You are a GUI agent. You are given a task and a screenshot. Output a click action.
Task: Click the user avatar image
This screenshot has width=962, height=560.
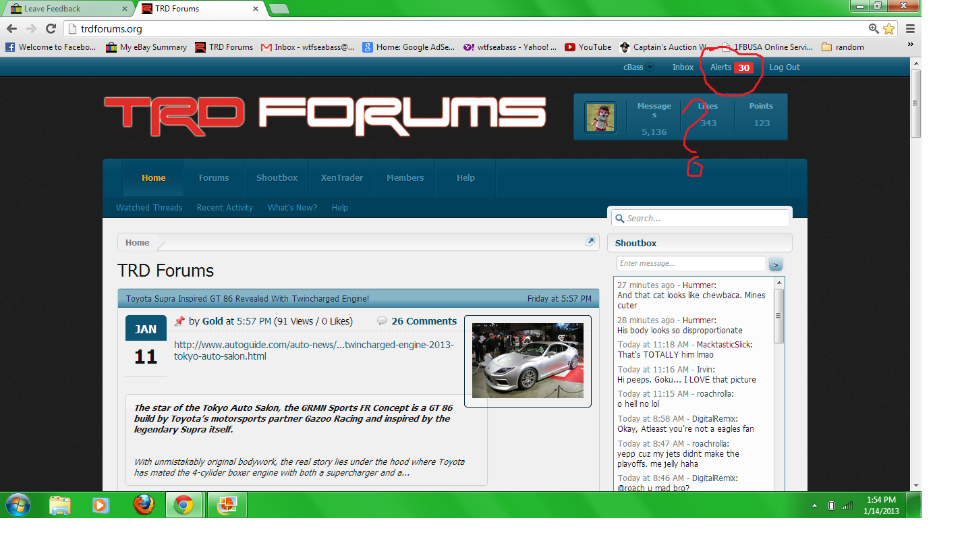[x=600, y=117]
